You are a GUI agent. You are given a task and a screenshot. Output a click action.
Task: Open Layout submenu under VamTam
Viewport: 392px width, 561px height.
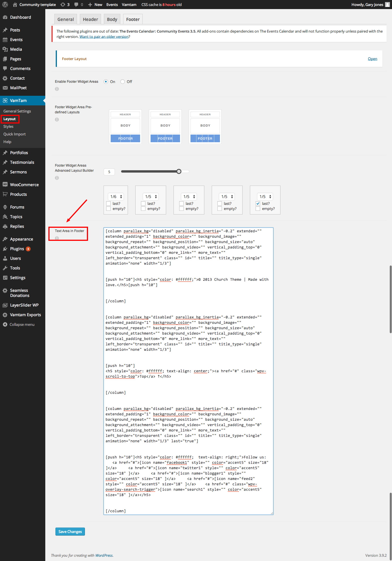(9, 119)
